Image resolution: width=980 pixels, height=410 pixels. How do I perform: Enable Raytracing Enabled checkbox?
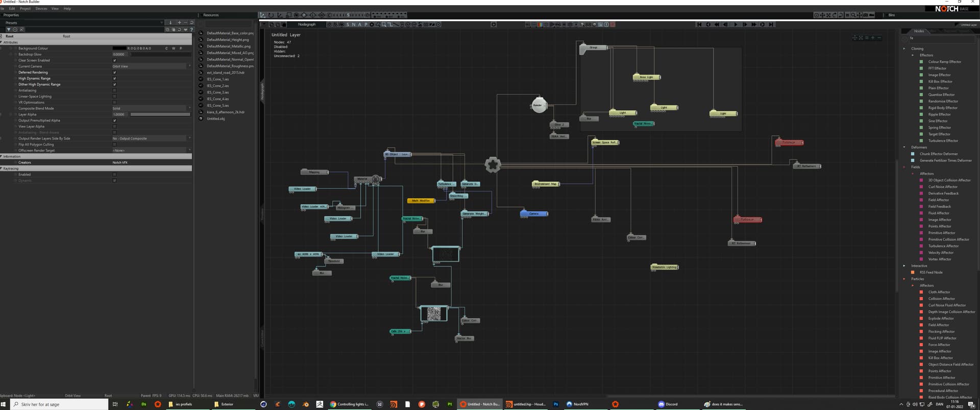tap(114, 175)
